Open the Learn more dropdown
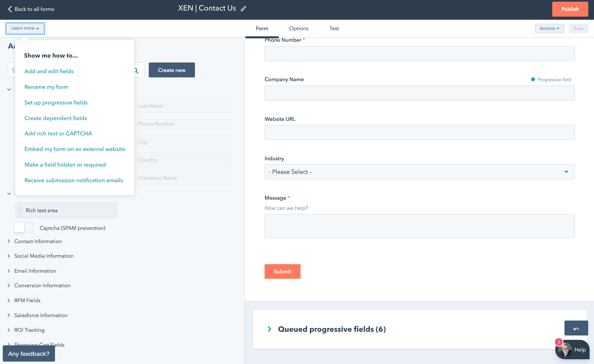Viewport: 594px width, 364px height. [x=25, y=28]
